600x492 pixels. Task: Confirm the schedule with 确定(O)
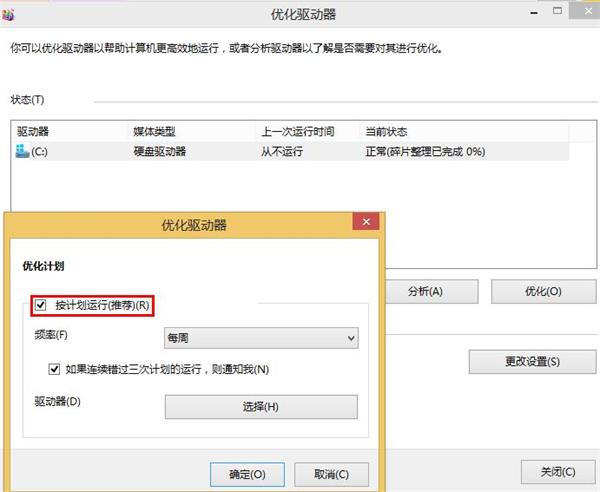pyautogui.click(x=247, y=473)
